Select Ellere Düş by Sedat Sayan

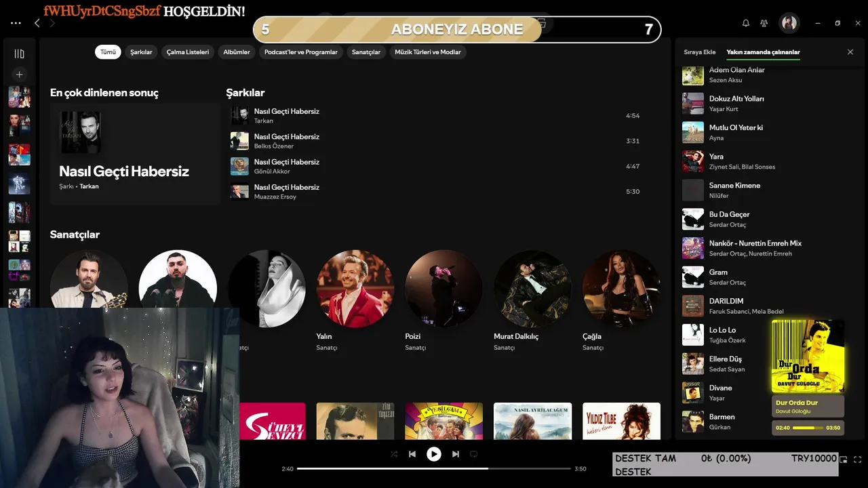click(x=724, y=364)
